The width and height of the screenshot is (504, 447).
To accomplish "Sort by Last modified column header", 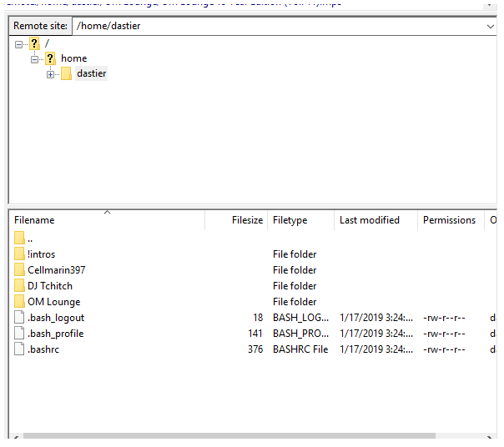I will [x=369, y=220].
